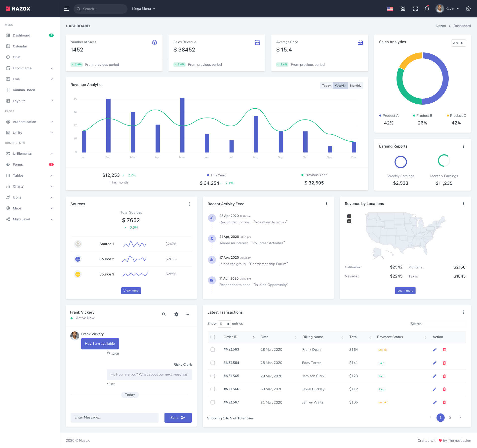Open the US flag language selector
This screenshot has height=448, width=477.
(390, 9)
